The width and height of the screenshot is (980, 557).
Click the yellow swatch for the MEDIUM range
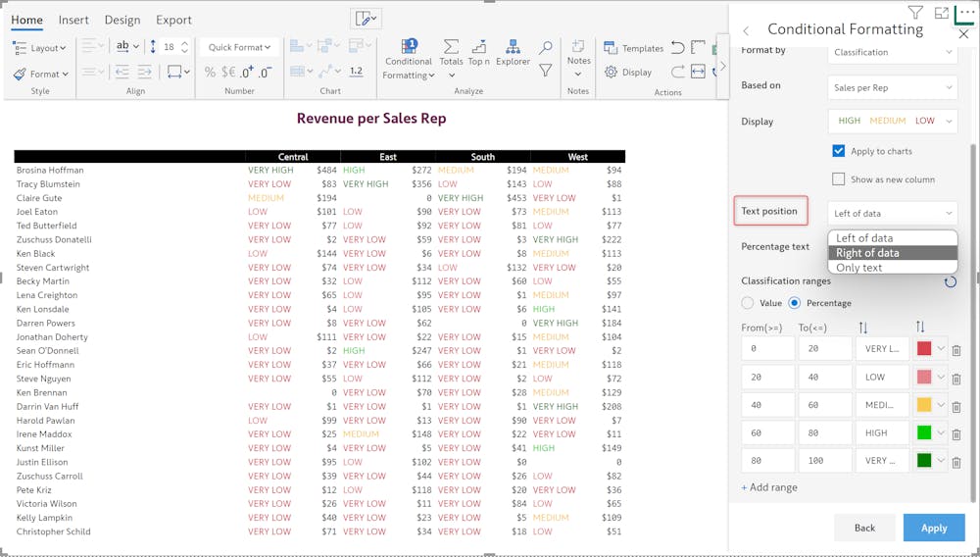pyautogui.click(x=923, y=405)
